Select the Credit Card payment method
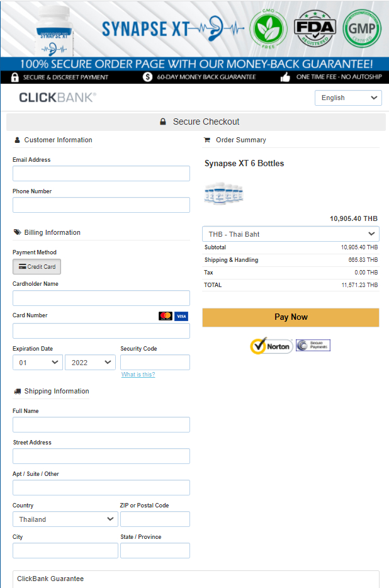Viewport: 389px width, 588px height. tap(37, 267)
